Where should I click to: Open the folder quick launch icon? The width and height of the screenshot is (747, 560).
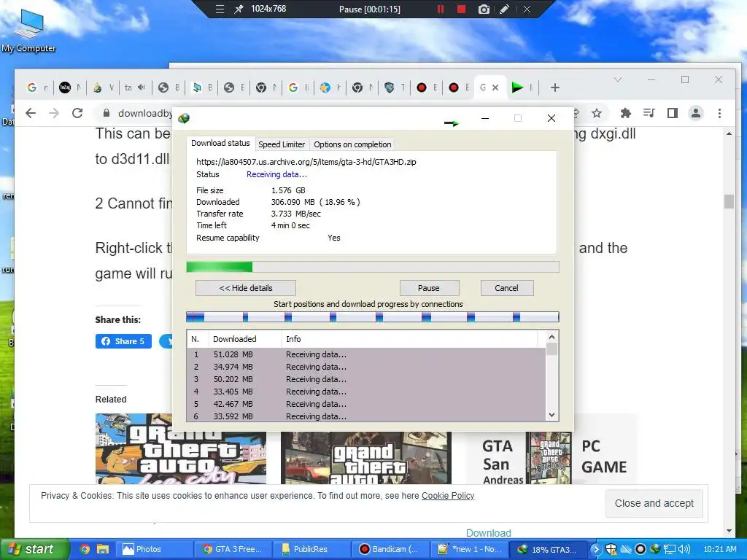coord(102,549)
